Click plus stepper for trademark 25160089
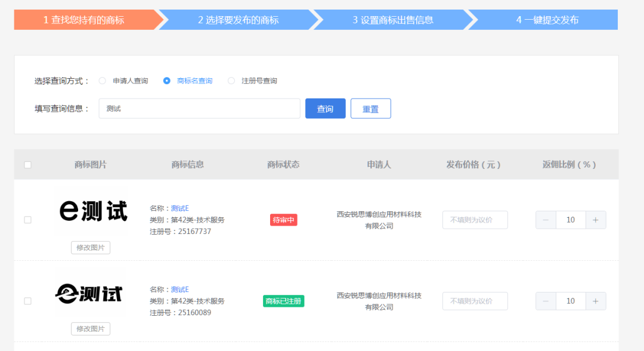644x351 pixels. click(x=596, y=301)
